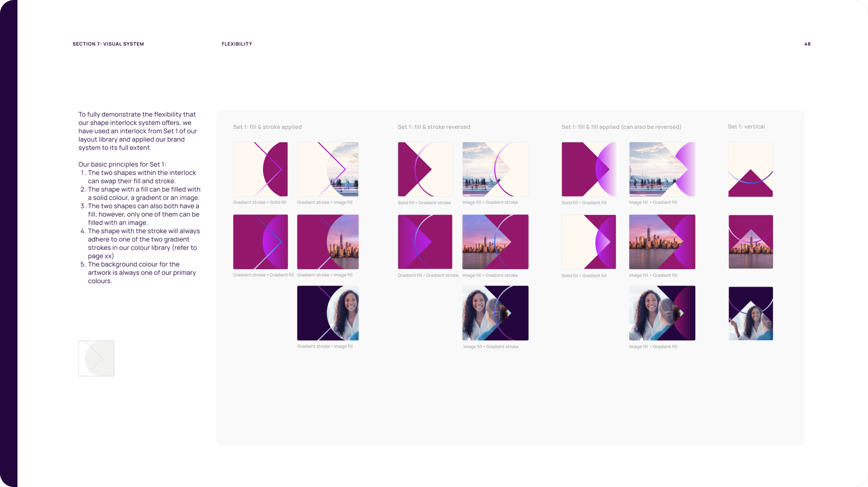Image resolution: width=868 pixels, height=487 pixels.
Task: Click the page number 48
Action: coord(807,44)
